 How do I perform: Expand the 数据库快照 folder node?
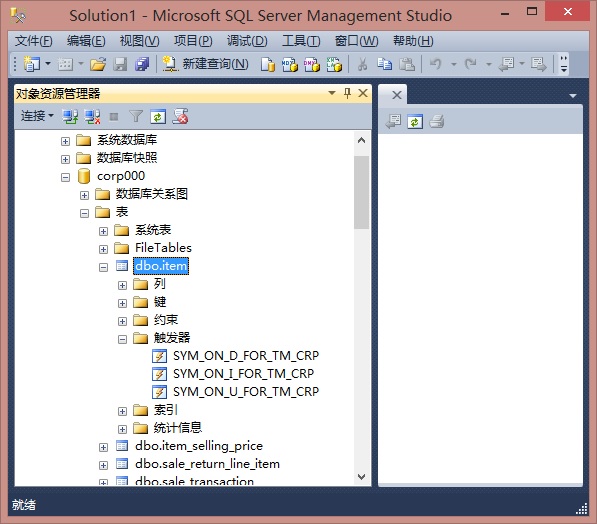click(65, 159)
